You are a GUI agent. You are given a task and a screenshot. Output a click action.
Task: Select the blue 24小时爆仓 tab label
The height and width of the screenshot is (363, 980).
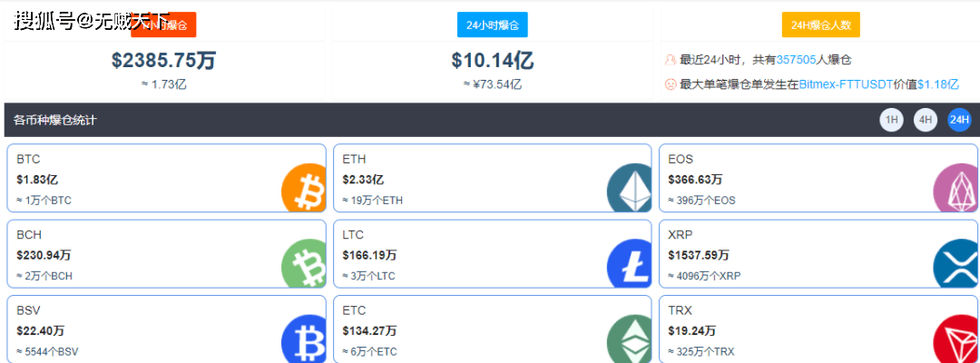tap(492, 25)
